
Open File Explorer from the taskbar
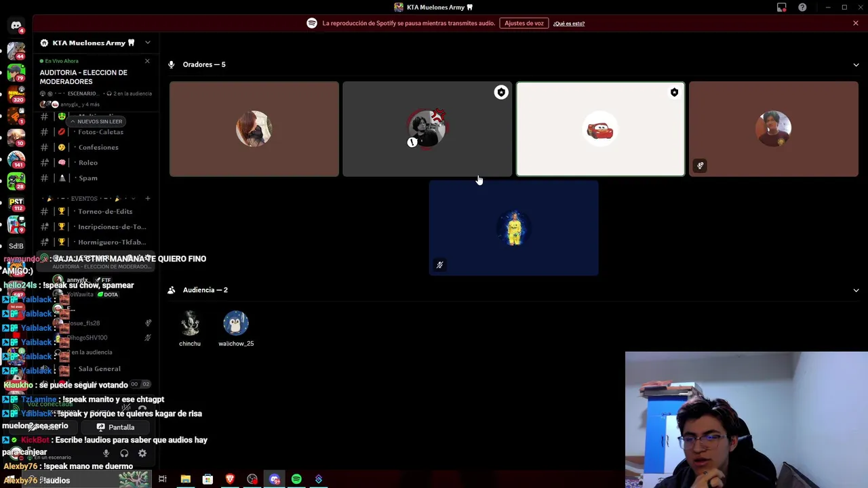pos(185,479)
